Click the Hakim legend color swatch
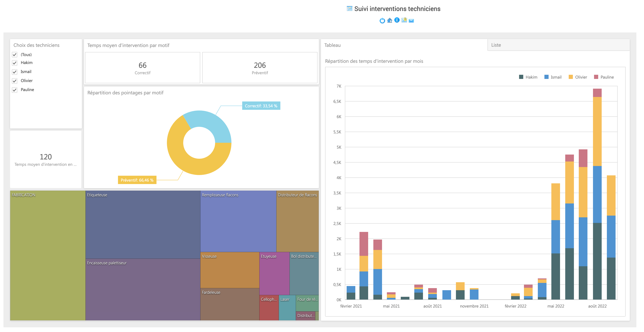Screen dimensions: 644x332 [521, 77]
